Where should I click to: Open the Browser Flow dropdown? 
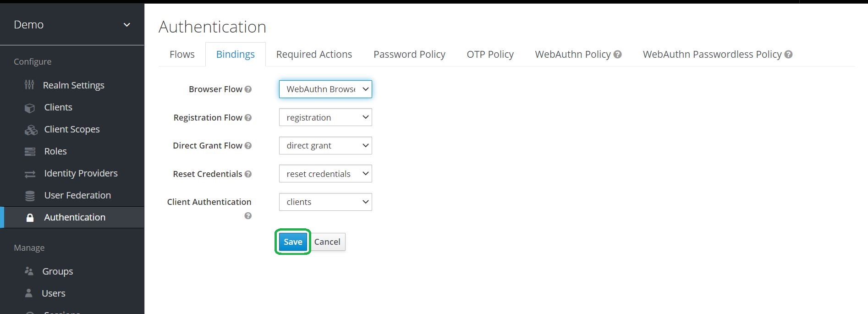coord(325,89)
